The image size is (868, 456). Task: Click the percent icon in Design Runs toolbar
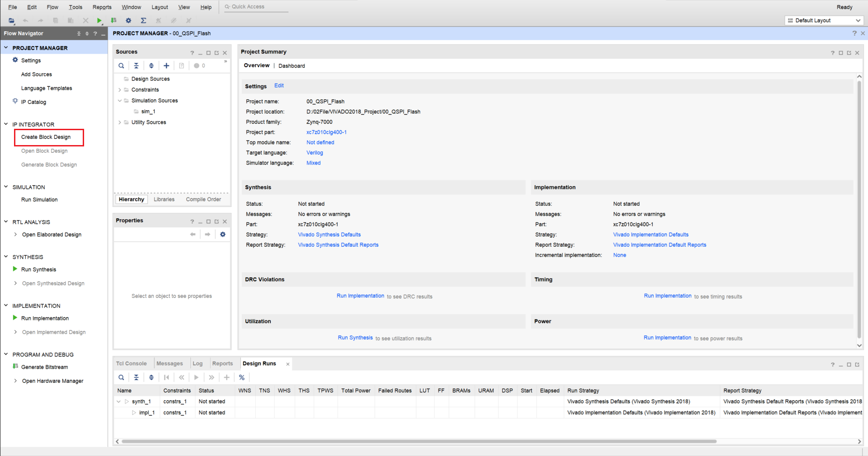(x=242, y=377)
